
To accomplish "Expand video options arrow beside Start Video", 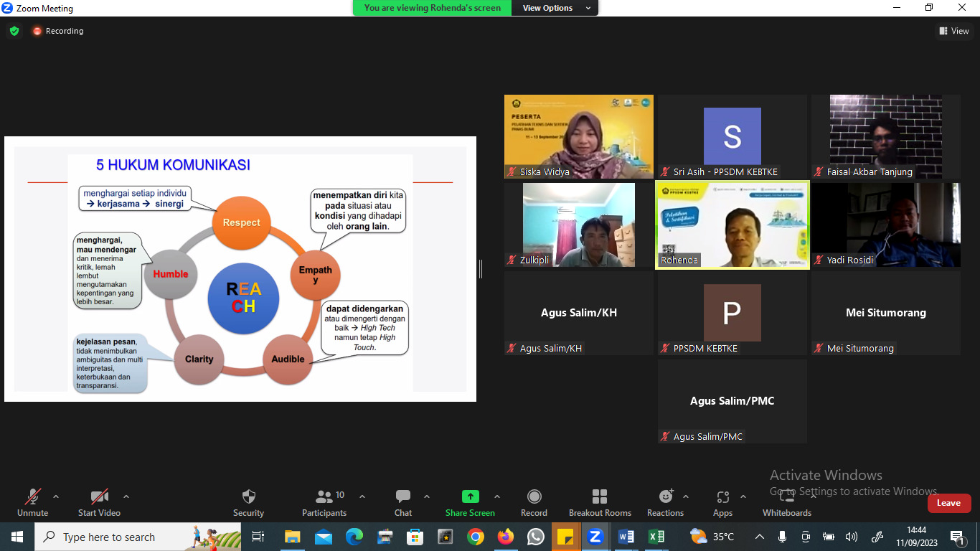I will (126, 496).
